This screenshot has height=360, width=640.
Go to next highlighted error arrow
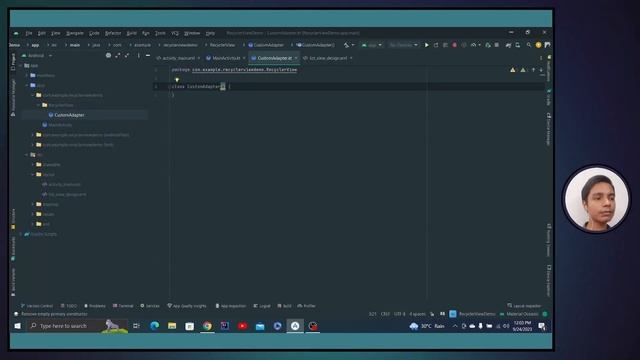click(x=541, y=70)
